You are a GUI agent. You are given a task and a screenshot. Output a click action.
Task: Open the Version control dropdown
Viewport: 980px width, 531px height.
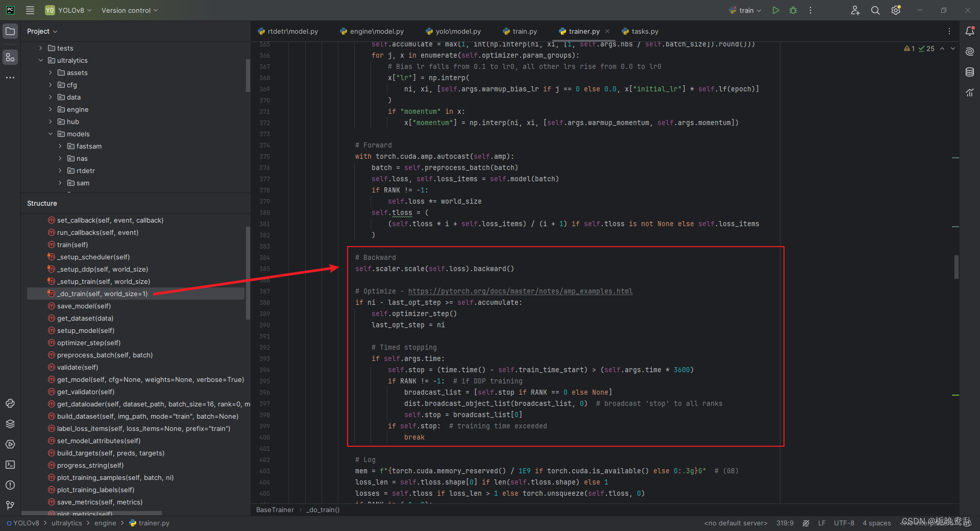130,10
